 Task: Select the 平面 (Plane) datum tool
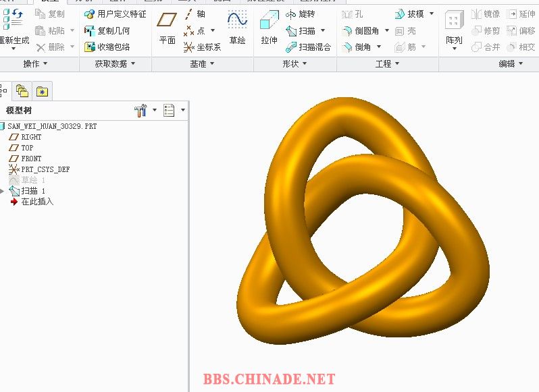tap(167, 22)
